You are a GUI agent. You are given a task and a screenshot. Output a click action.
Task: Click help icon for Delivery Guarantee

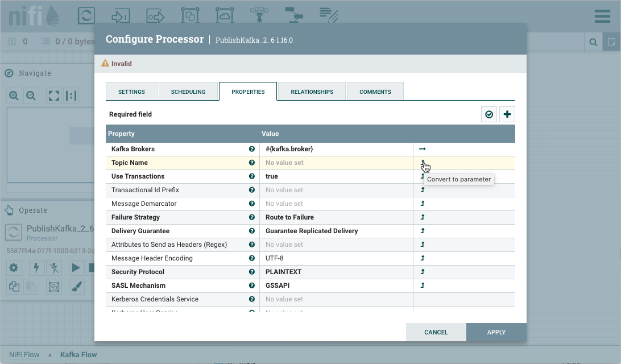click(251, 231)
